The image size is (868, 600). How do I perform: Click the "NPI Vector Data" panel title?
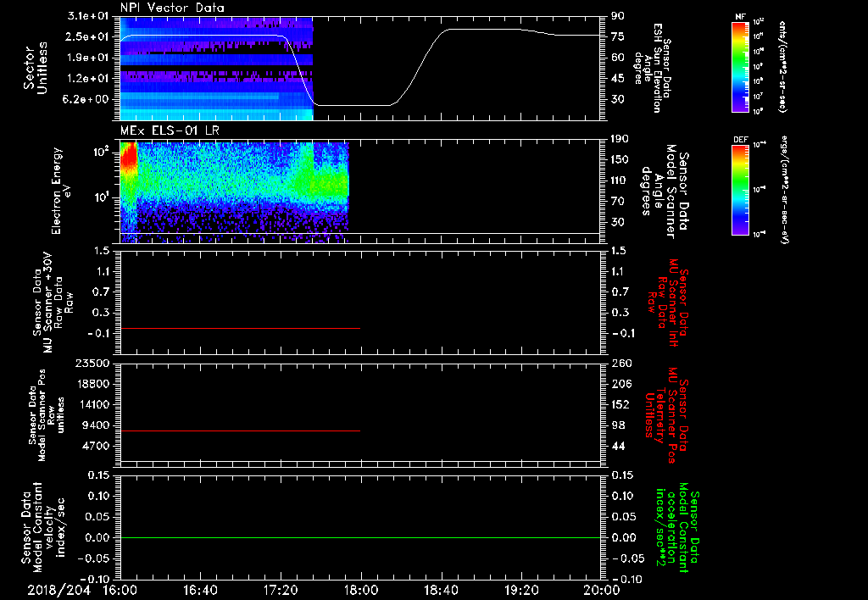(x=173, y=8)
